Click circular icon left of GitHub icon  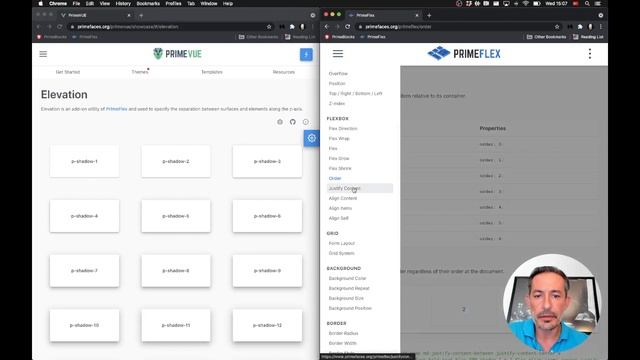click(280, 122)
